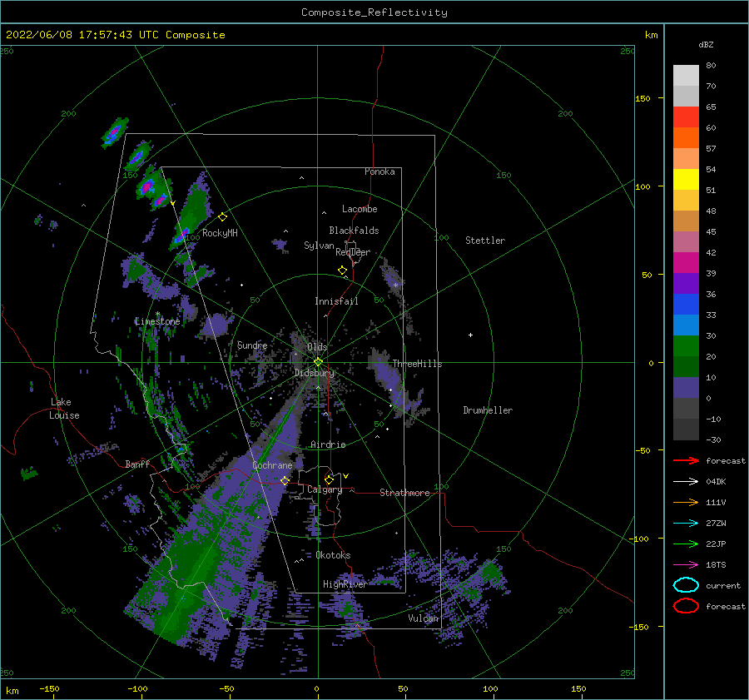Screen dimensions: 749x700
Task: Click the Vulcan town label
Action: [424, 618]
